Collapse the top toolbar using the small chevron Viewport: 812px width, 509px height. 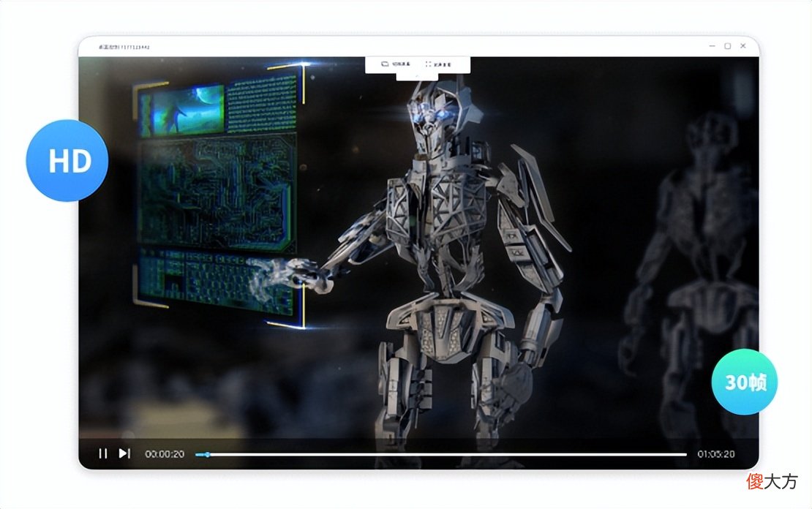417,76
